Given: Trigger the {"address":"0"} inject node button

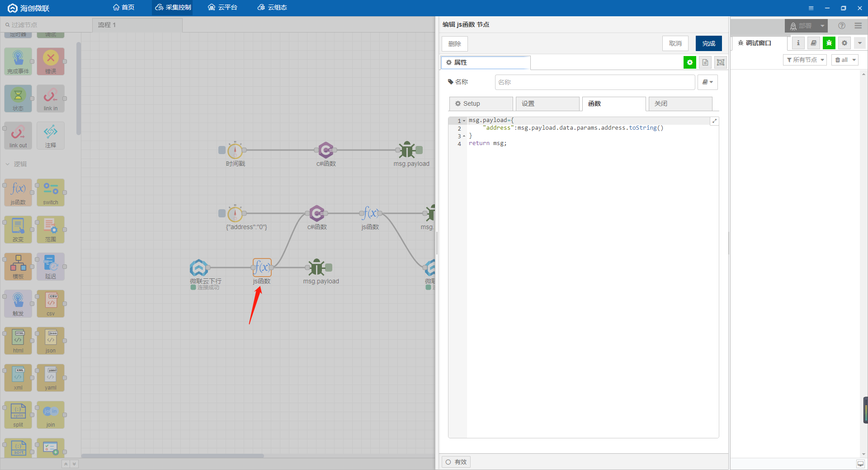Looking at the screenshot, I should pyautogui.click(x=222, y=213).
